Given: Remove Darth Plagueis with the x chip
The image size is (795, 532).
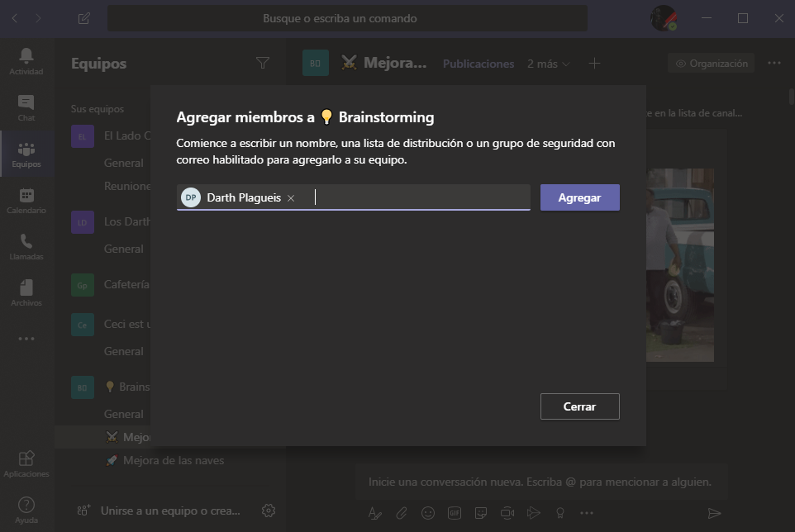Looking at the screenshot, I should point(291,197).
